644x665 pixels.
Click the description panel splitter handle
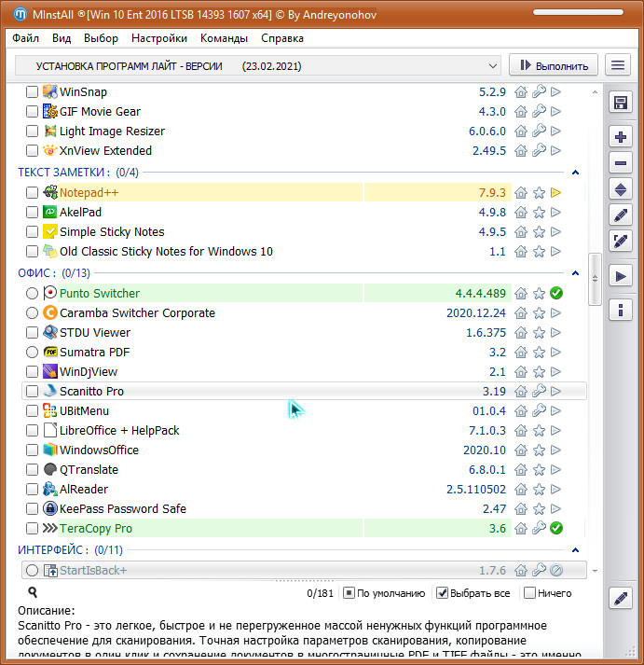pos(304,581)
